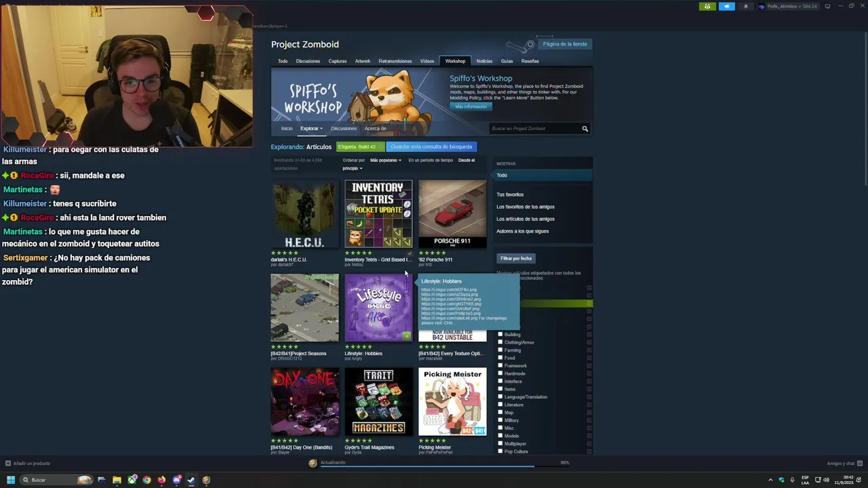Launch Google Chrome from the taskbar

coord(146,480)
